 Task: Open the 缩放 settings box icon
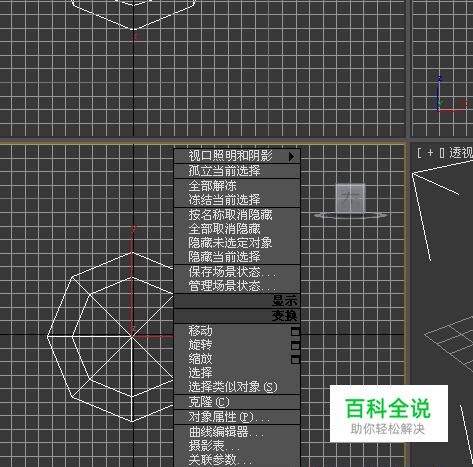pyautogui.click(x=295, y=359)
